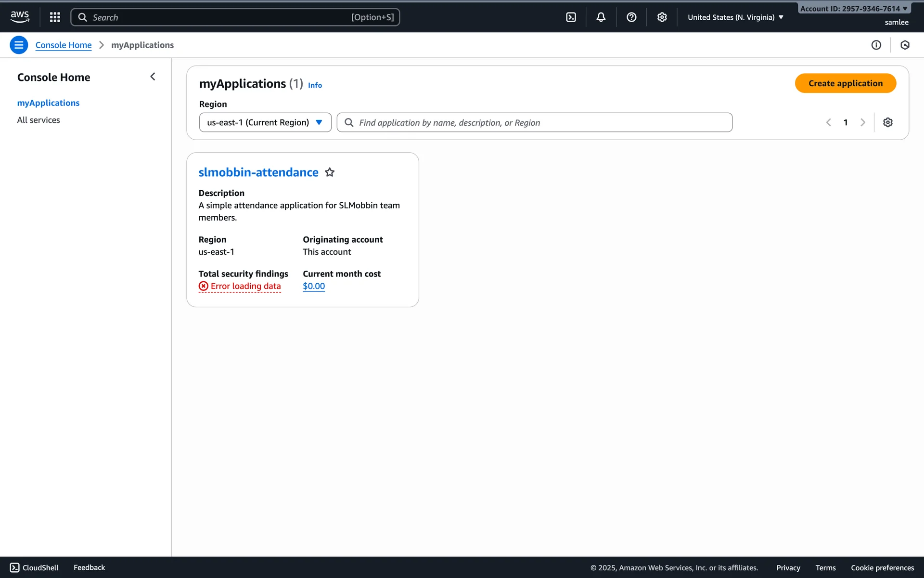Open the slmobbin-attendance application link
924x578 pixels.
coord(258,172)
